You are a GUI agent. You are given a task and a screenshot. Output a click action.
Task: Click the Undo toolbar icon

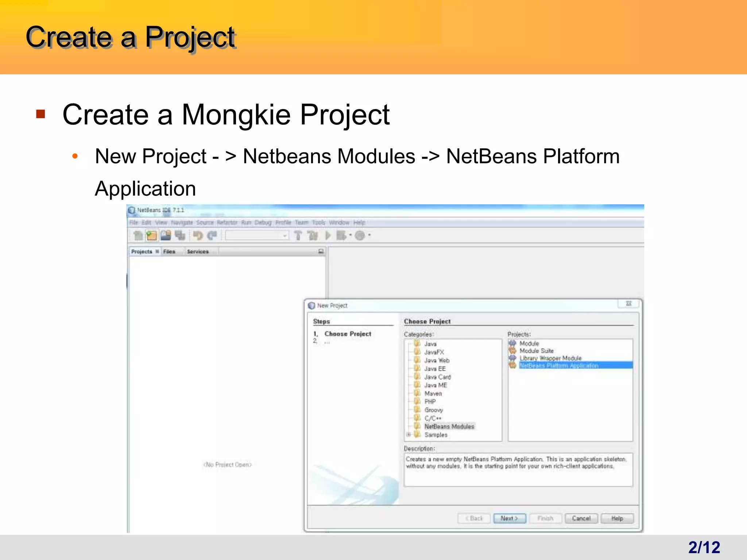pos(198,236)
